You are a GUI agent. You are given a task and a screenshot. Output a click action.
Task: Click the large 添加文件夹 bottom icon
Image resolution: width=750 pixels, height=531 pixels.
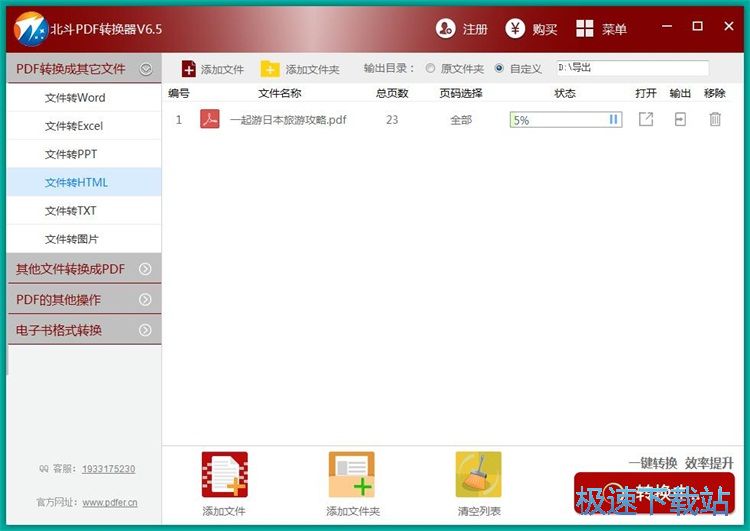352,475
